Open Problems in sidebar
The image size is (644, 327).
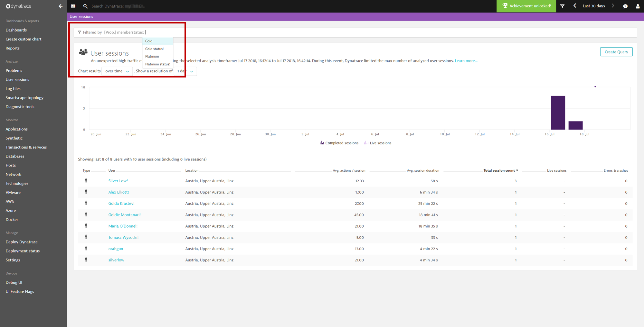[14, 70]
